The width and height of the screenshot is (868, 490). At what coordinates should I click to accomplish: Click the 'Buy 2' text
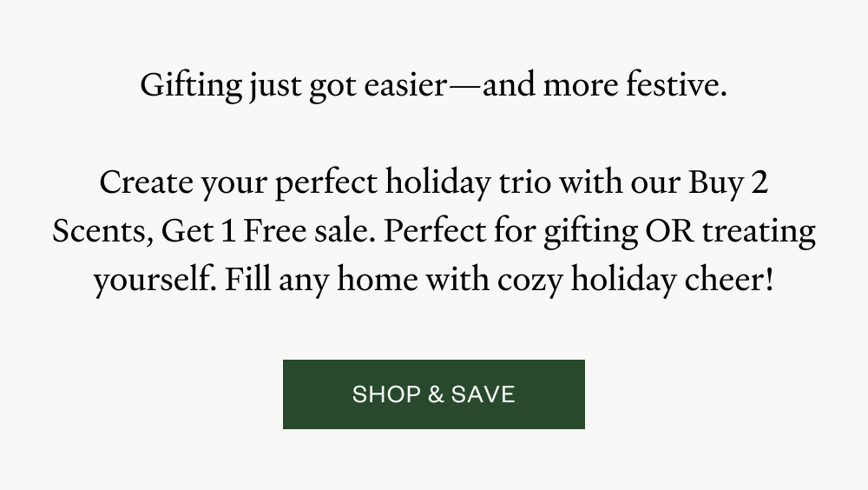coord(728,183)
